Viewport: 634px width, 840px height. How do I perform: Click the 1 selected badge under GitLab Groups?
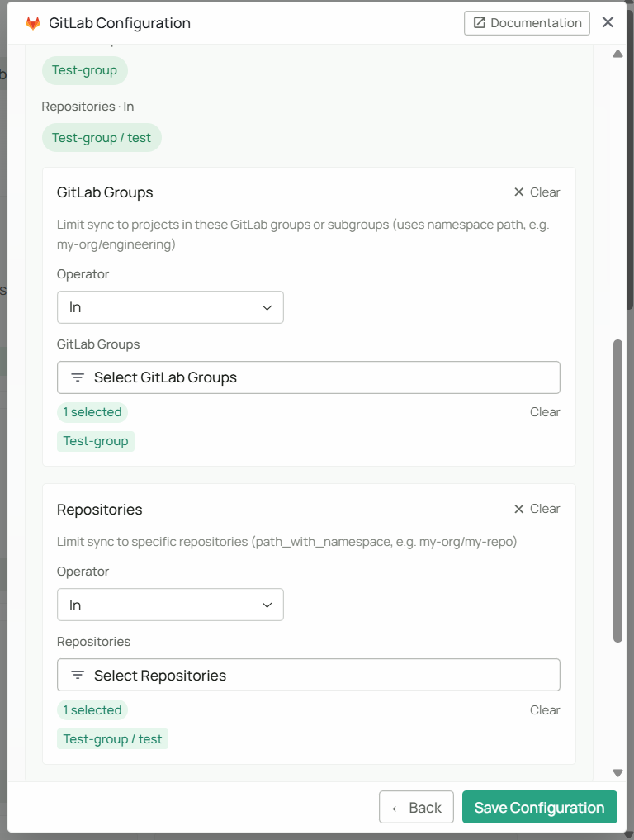click(x=92, y=412)
